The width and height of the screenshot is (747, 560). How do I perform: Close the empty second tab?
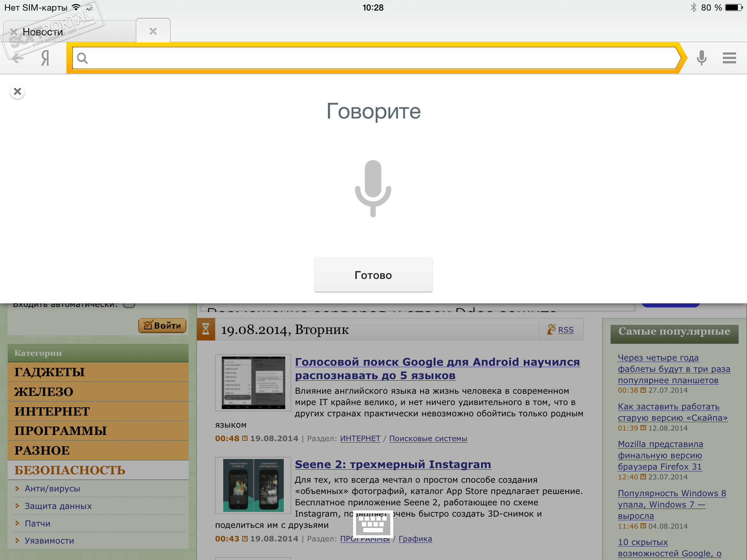(x=153, y=31)
